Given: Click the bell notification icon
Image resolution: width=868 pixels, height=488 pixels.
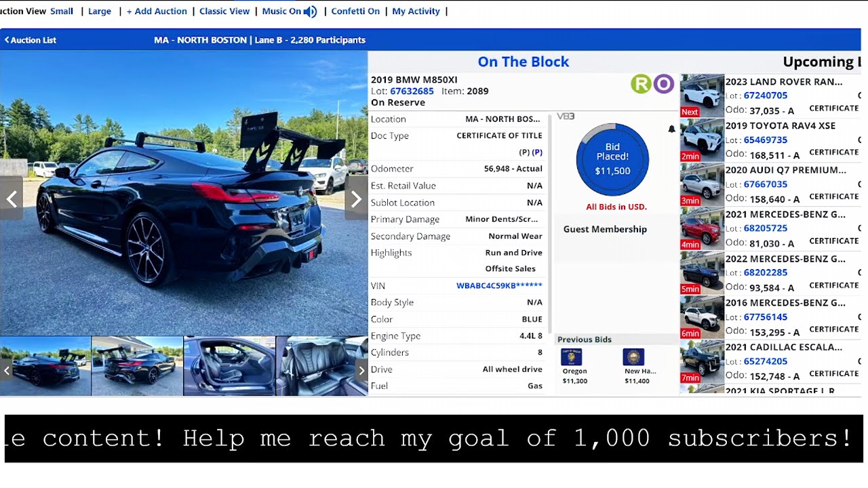Looking at the screenshot, I should click(671, 129).
